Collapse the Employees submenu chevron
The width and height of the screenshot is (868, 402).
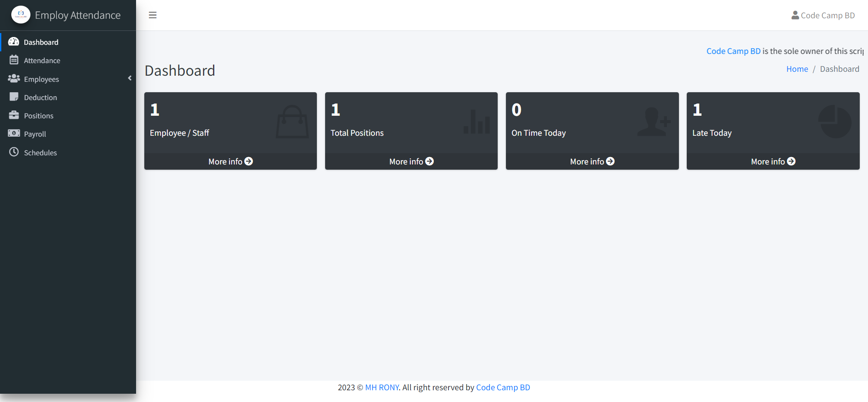pos(129,78)
